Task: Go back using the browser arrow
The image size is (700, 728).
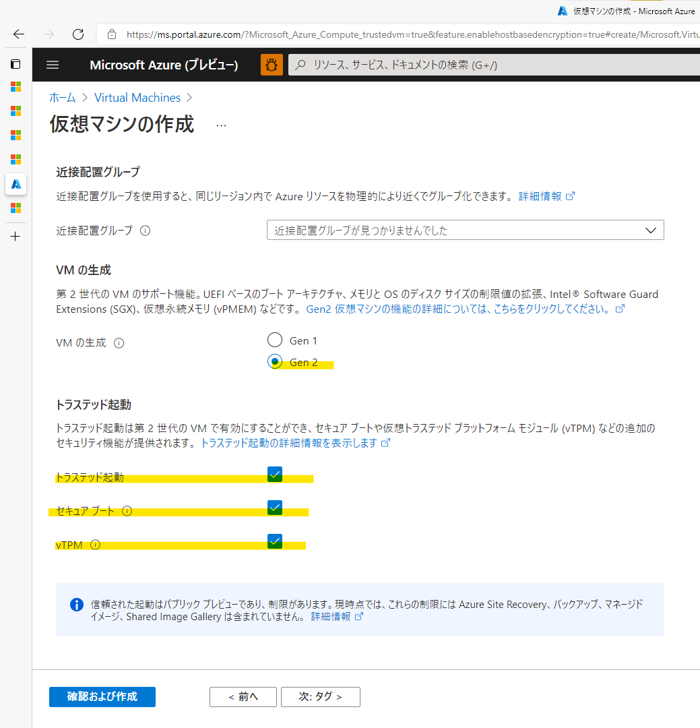Action: [18, 34]
